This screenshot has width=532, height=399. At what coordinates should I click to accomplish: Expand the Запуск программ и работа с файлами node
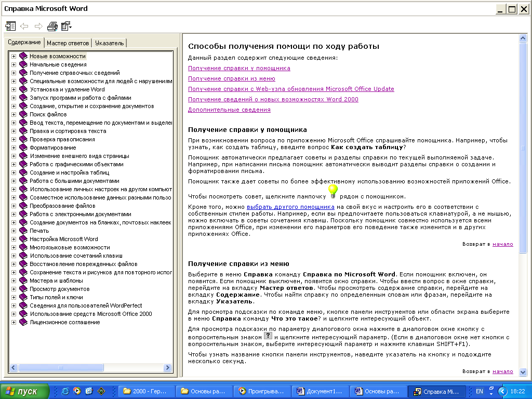14,98
